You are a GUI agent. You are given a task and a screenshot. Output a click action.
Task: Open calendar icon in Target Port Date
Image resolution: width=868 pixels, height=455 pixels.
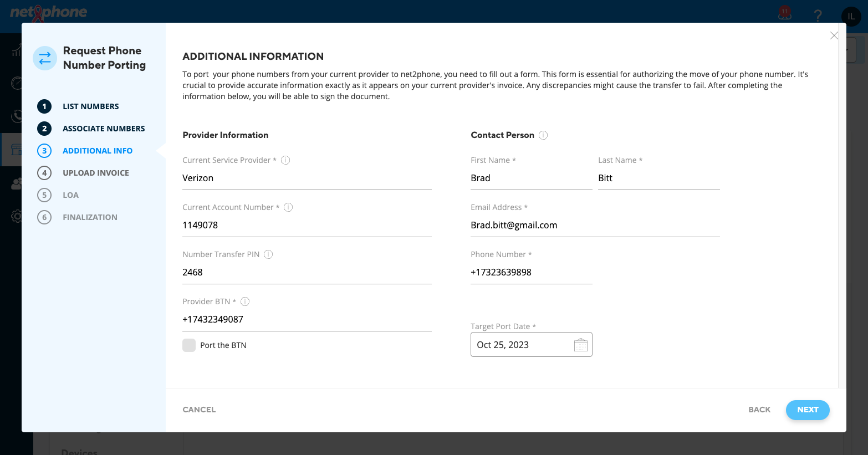click(x=580, y=345)
